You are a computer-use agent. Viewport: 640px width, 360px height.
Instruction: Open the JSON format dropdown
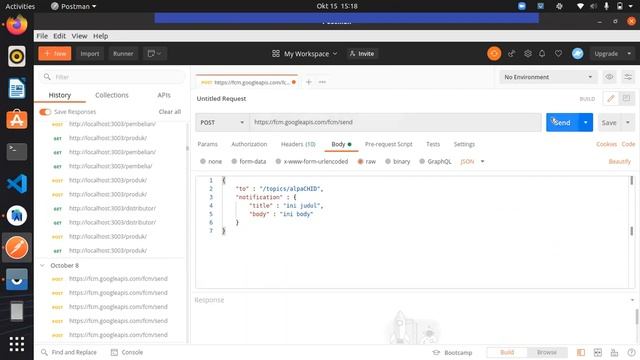point(472,162)
